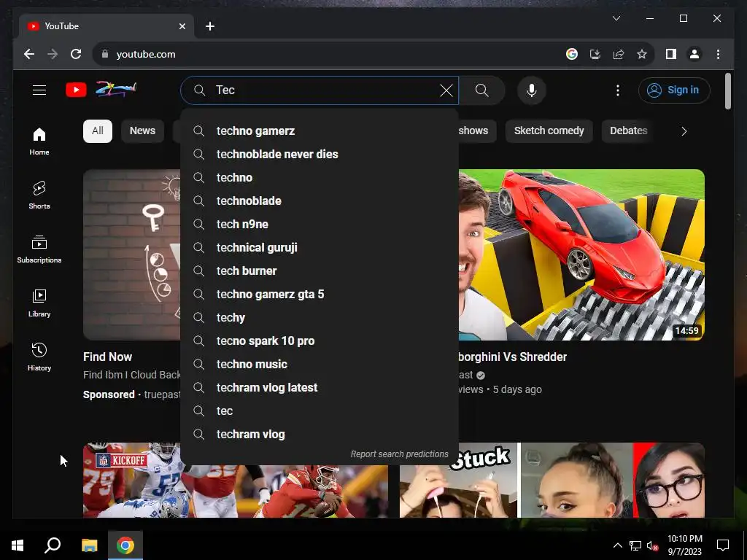Open Shorts from sidebar

tap(39, 195)
